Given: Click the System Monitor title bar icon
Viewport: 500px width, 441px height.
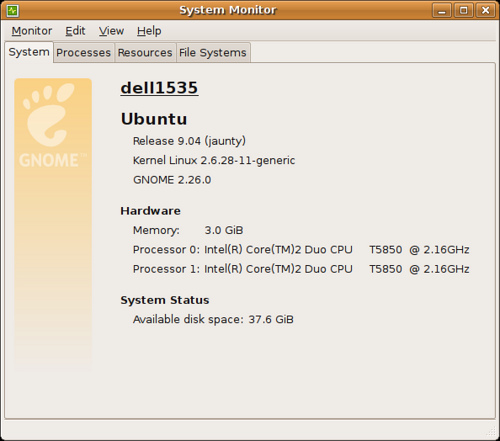Looking at the screenshot, I should coord(13,10).
